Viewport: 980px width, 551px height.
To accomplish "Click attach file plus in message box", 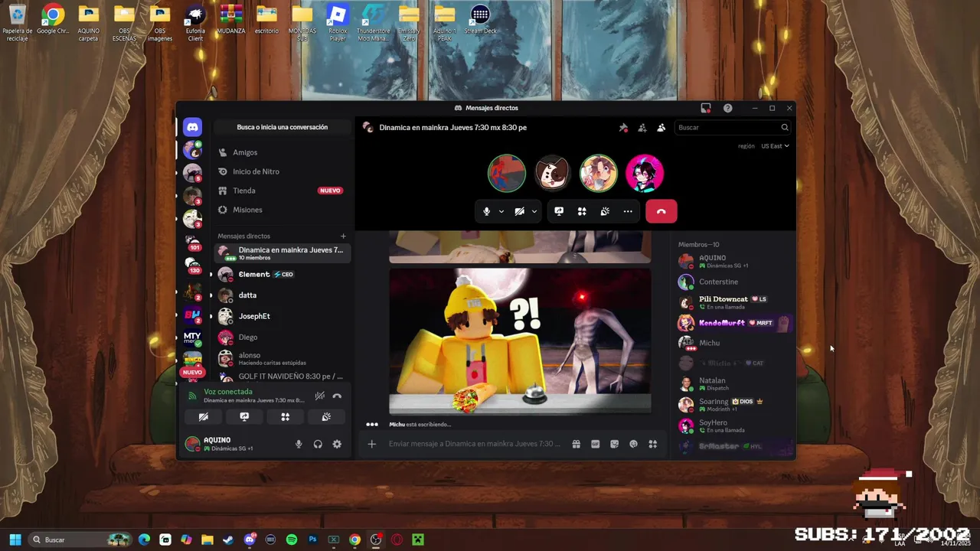I will [x=372, y=444].
